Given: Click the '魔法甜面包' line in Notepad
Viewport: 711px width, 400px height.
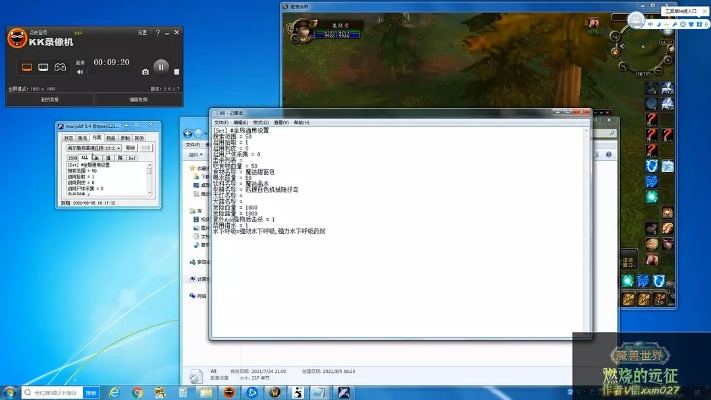Looking at the screenshot, I should coord(244,172).
